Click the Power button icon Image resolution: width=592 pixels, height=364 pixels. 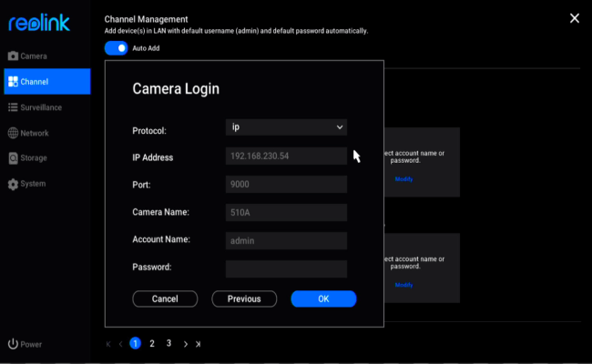tap(14, 345)
